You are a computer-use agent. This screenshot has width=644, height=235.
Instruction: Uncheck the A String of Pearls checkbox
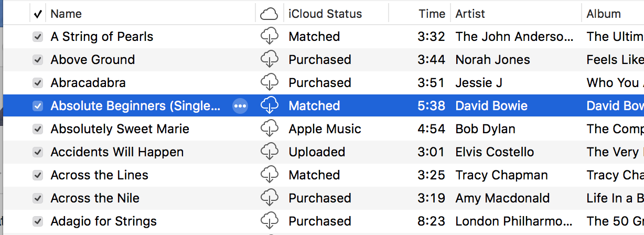point(38,37)
